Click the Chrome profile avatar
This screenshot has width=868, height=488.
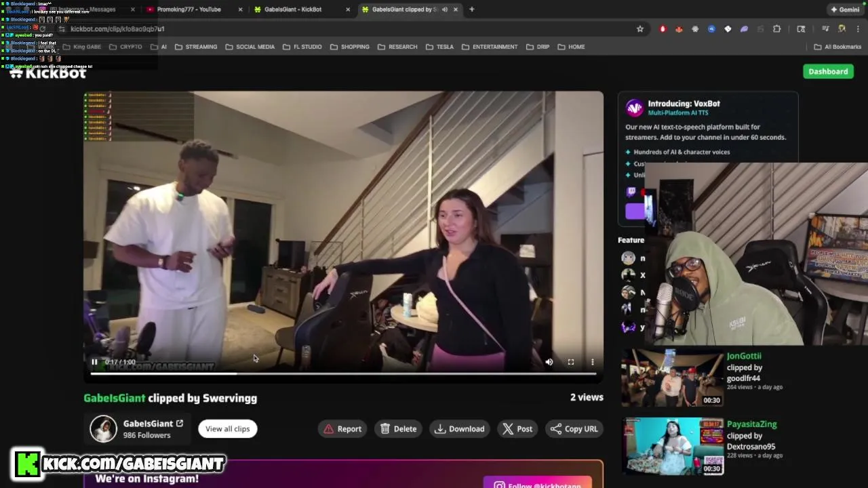coord(842,29)
